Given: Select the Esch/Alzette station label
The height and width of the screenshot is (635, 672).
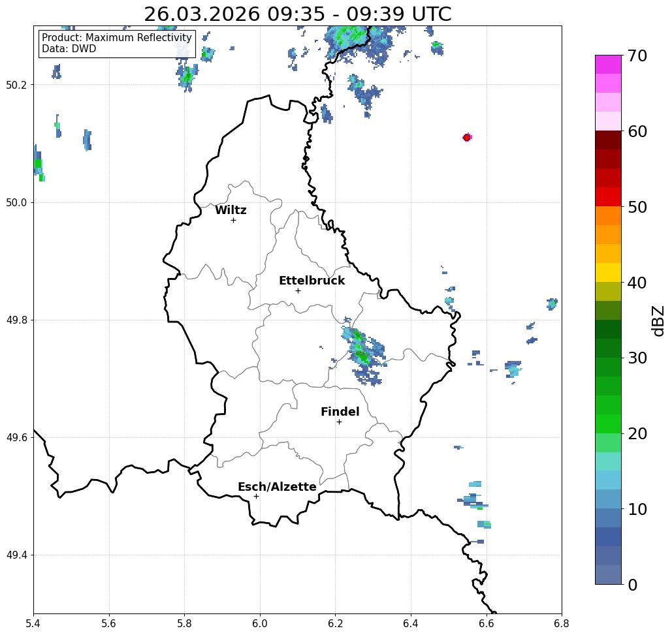Looking at the screenshot, I should tap(278, 487).
